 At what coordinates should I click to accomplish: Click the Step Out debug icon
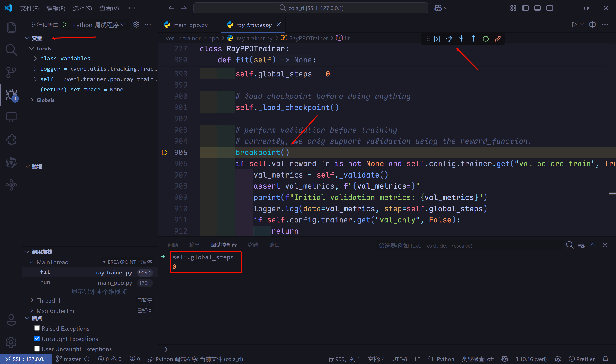click(473, 39)
